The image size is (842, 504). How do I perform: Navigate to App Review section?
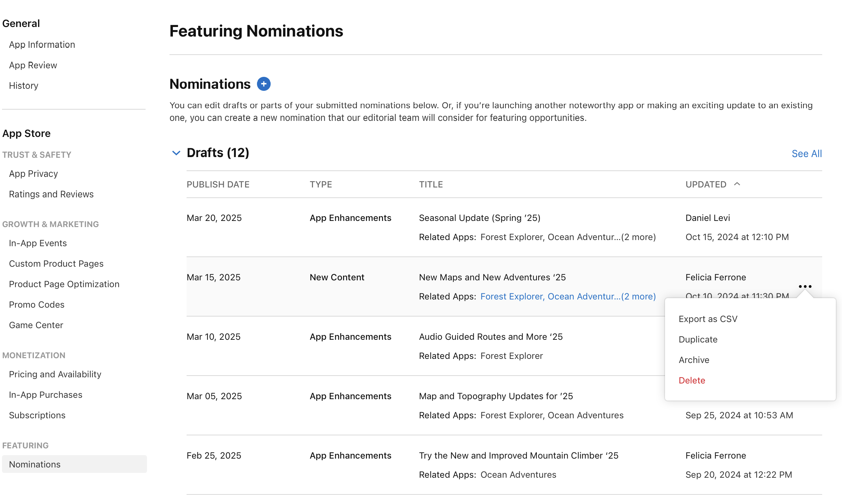(x=33, y=65)
